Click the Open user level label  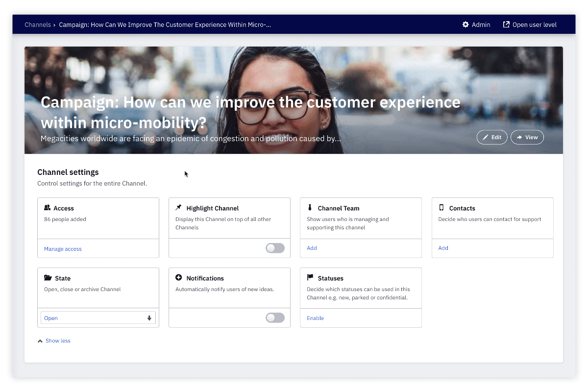coord(535,24)
